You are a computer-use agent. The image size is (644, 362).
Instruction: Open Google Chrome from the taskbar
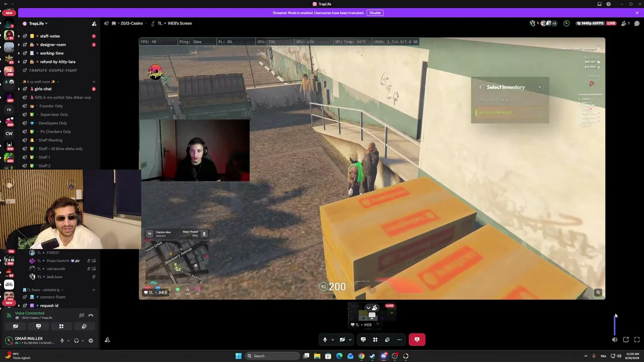click(361, 356)
